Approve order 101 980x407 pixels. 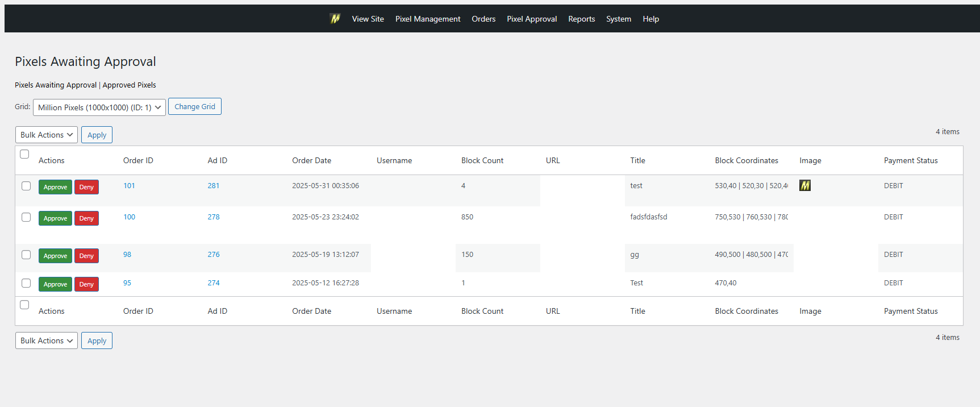pos(55,187)
